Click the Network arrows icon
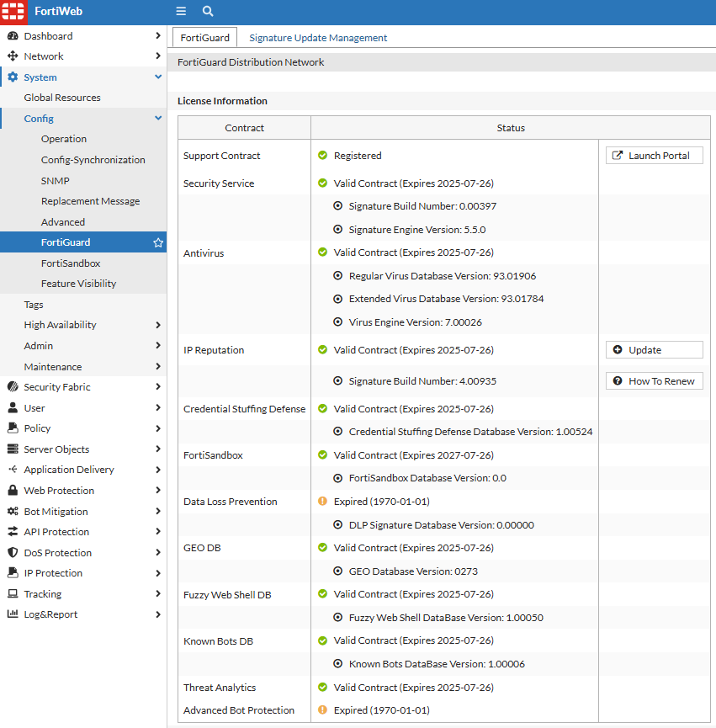The width and height of the screenshot is (716, 728). pyautogui.click(x=13, y=56)
